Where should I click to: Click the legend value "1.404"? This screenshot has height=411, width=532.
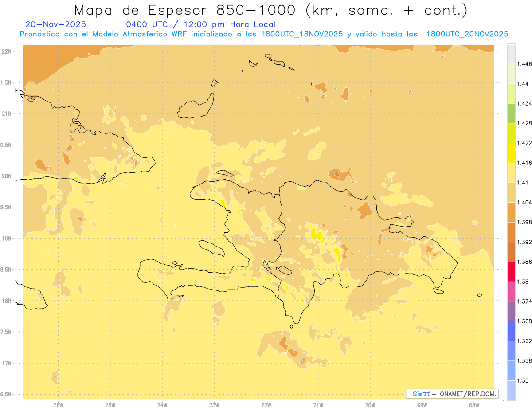[524, 202]
